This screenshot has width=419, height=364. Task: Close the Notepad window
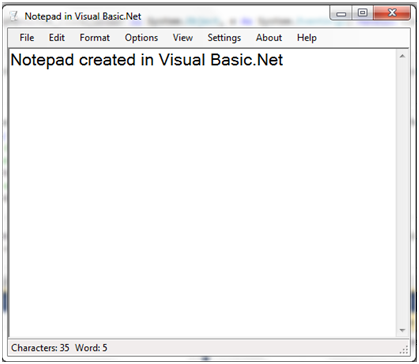tap(392, 13)
